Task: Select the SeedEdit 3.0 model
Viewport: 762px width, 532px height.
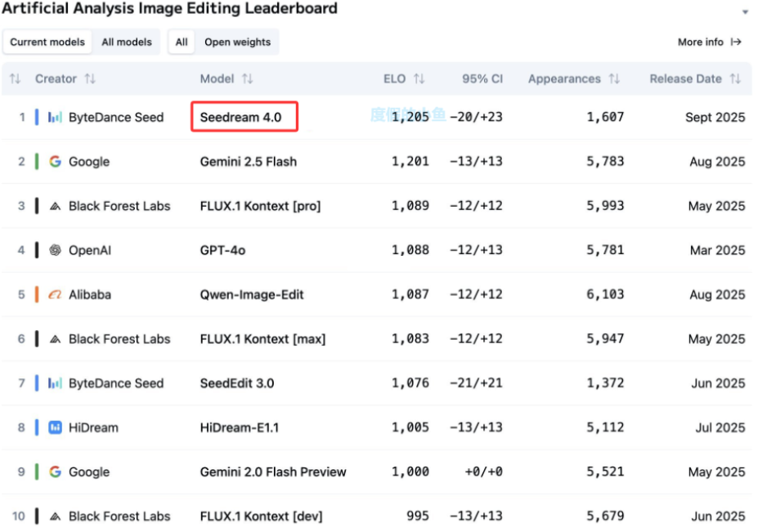Action: pos(237,383)
